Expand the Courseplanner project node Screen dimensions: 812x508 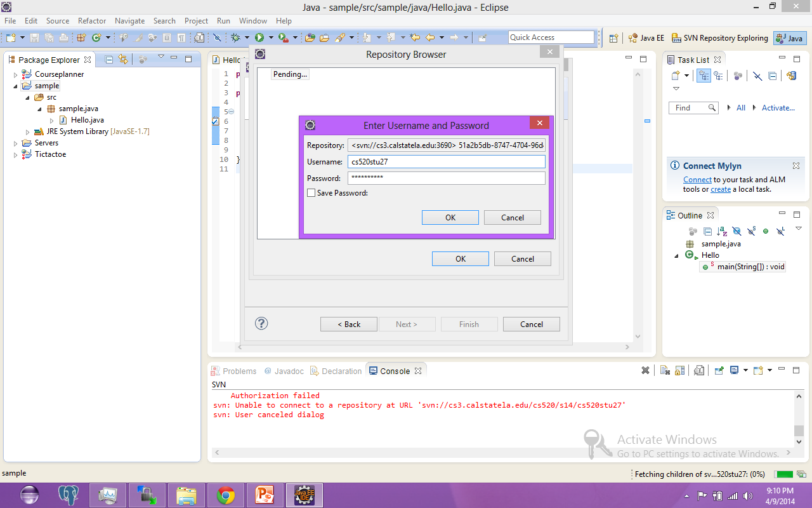[x=16, y=74]
